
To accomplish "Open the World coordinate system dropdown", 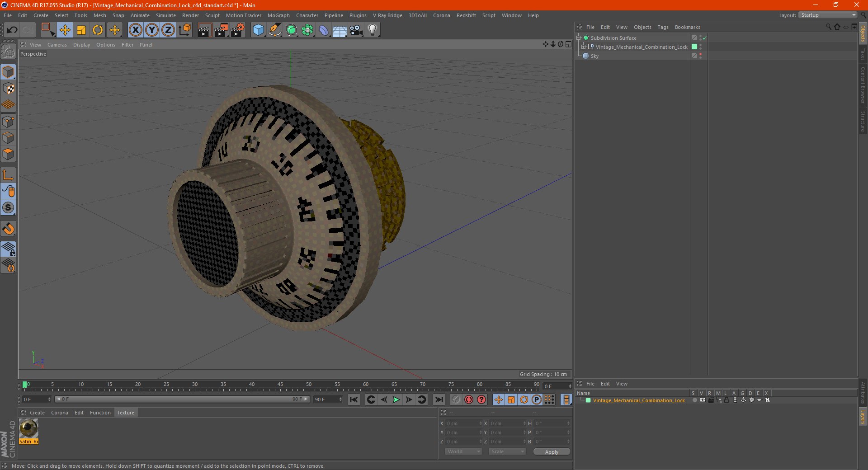I will (463, 451).
